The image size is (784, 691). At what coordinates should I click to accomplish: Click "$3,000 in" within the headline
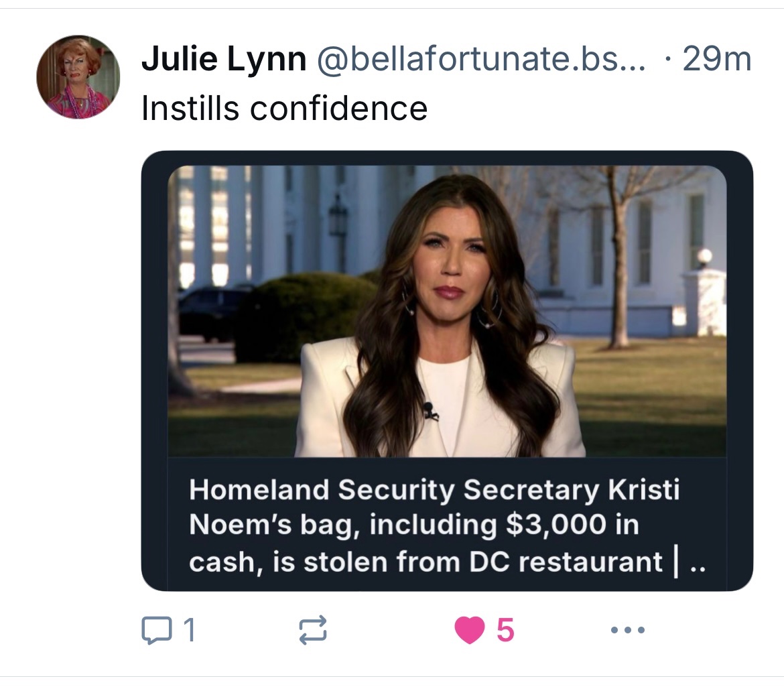pyautogui.click(x=571, y=525)
